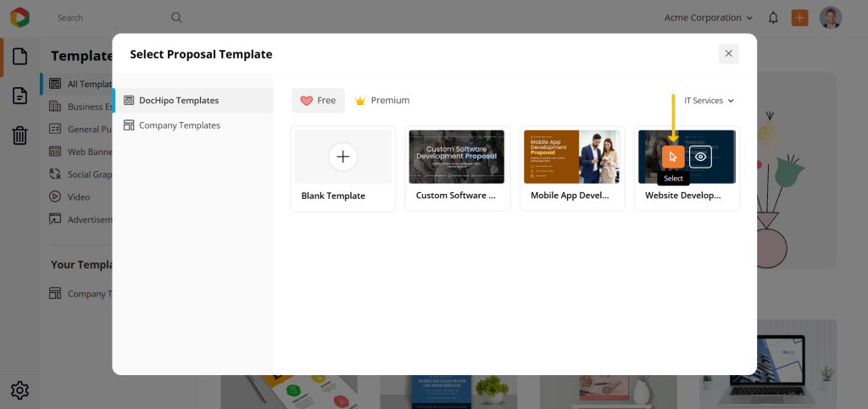
Task: Select the Company Templates tab
Action: point(179,125)
